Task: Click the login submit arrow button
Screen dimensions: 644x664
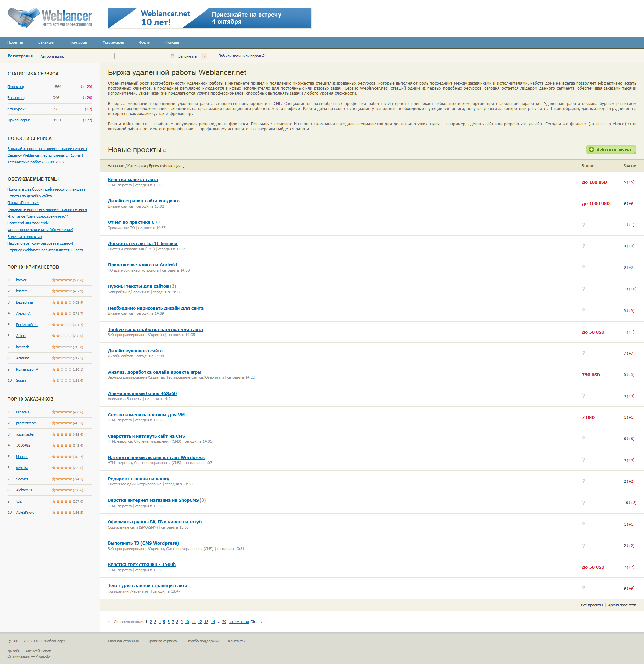Action: point(204,56)
